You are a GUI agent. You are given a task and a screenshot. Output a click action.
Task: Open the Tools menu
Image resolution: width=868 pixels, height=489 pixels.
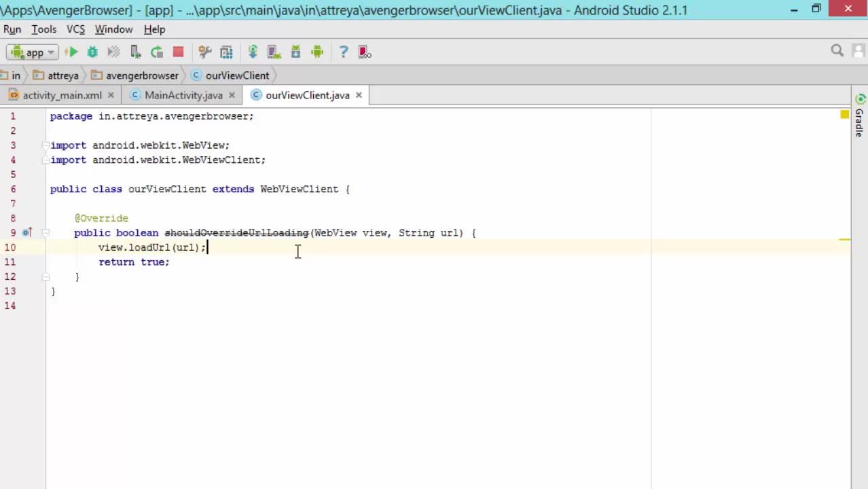pos(44,29)
